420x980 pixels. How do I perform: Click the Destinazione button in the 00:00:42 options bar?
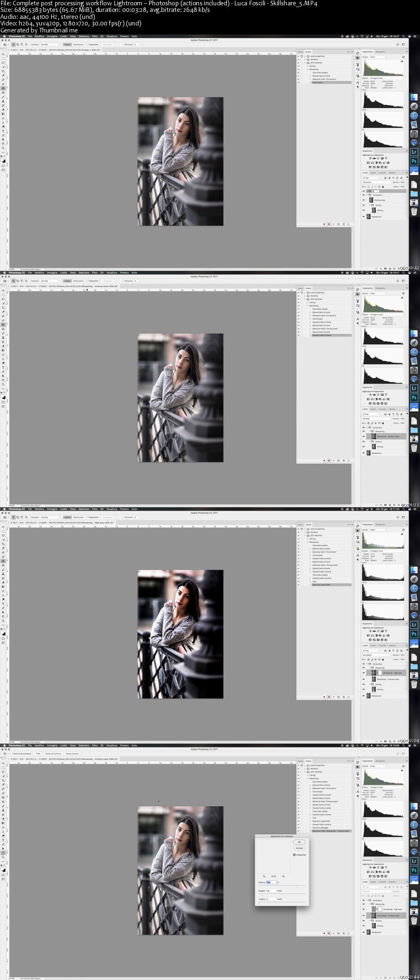point(78,44)
